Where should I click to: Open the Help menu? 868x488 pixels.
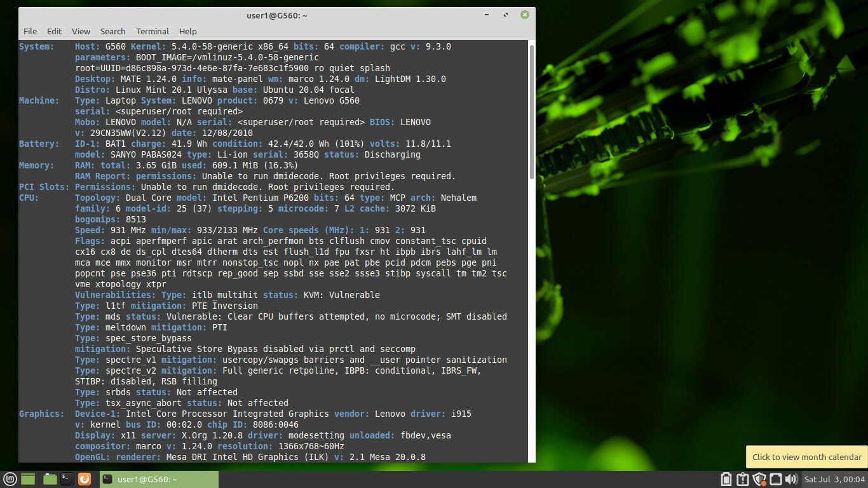[188, 31]
